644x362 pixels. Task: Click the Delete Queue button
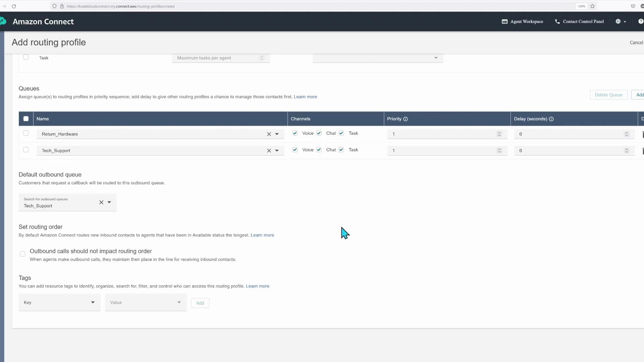(x=608, y=95)
